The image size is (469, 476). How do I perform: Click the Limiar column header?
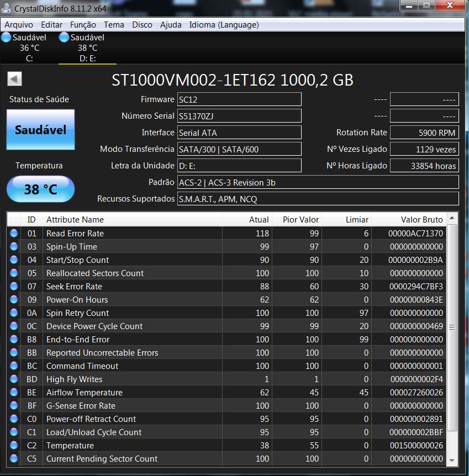click(347, 219)
